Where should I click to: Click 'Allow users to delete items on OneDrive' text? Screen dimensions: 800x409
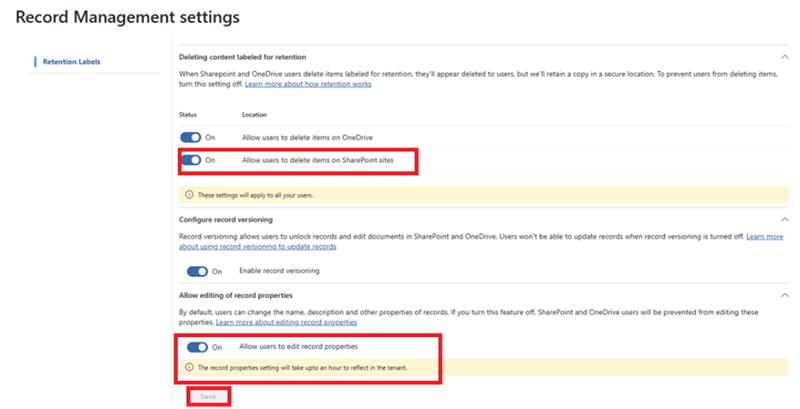tap(307, 138)
